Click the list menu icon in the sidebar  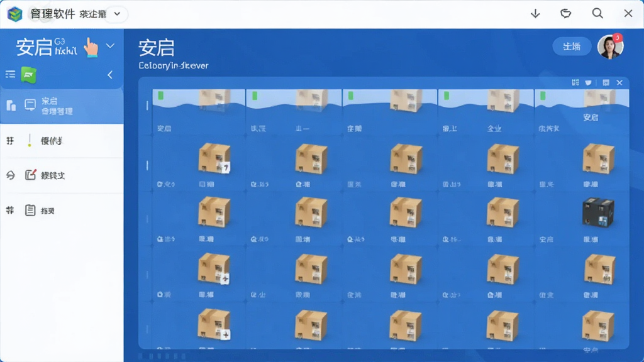[10, 74]
